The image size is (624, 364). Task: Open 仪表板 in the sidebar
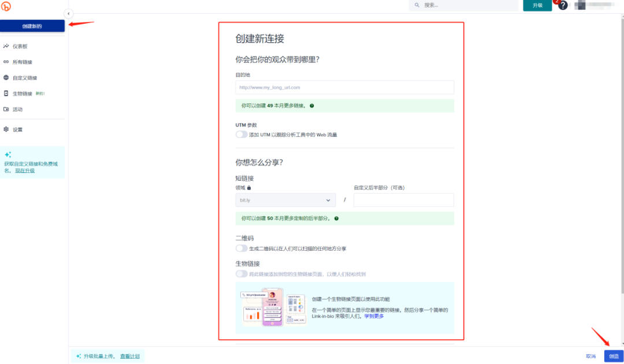(x=20, y=46)
